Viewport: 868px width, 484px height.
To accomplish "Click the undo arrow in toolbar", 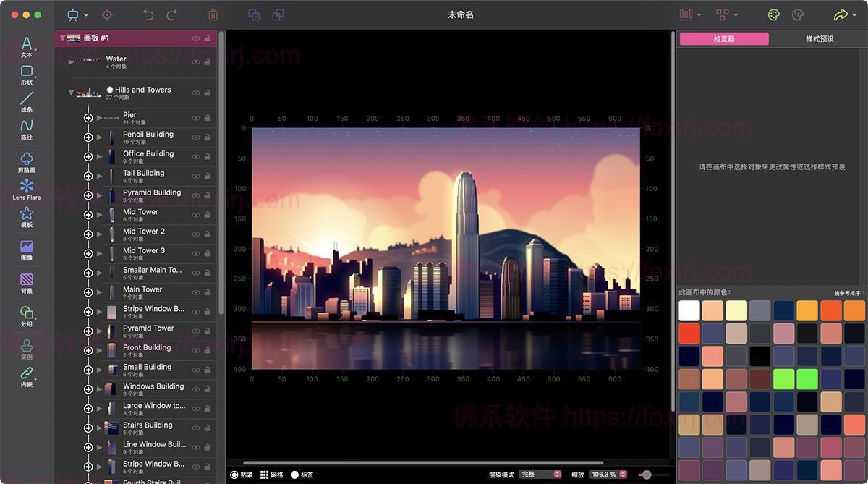I will (148, 14).
